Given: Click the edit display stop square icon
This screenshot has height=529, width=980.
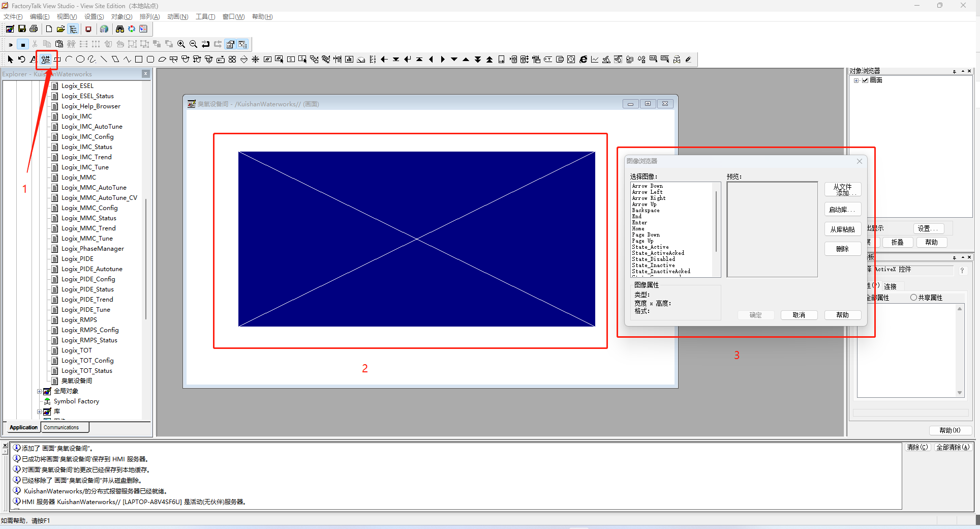Looking at the screenshot, I should (23, 44).
